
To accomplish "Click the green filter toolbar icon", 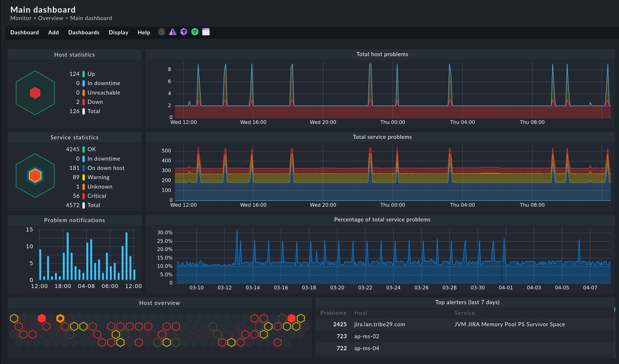I will pos(195,32).
